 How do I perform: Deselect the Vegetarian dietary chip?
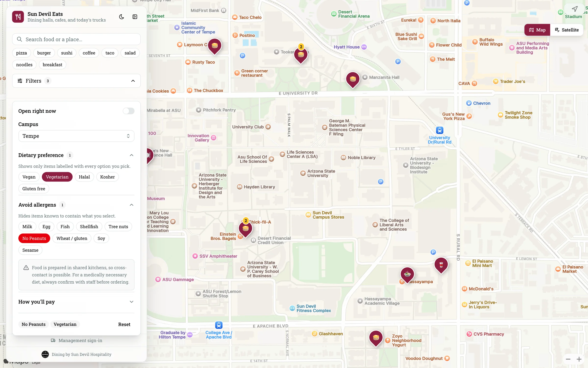pyautogui.click(x=57, y=177)
